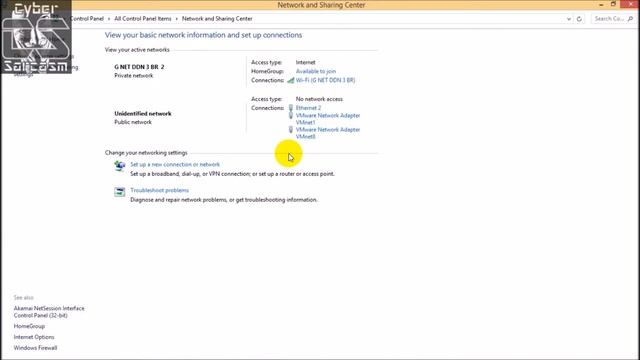Viewport: 640px width, 360px height.
Task: Open VMware Network Adapter VMnet1 link
Action: pyautogui.click(x=328, y=119)
